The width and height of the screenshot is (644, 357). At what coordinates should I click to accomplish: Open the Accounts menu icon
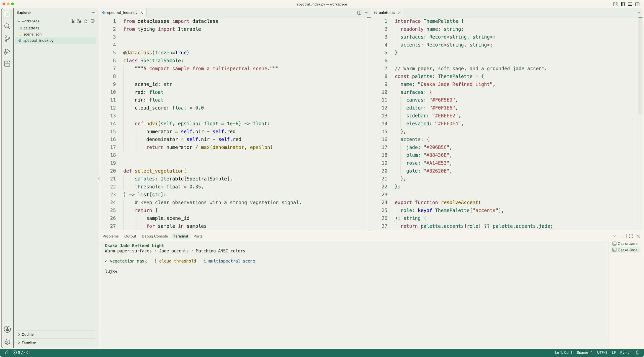7,329
